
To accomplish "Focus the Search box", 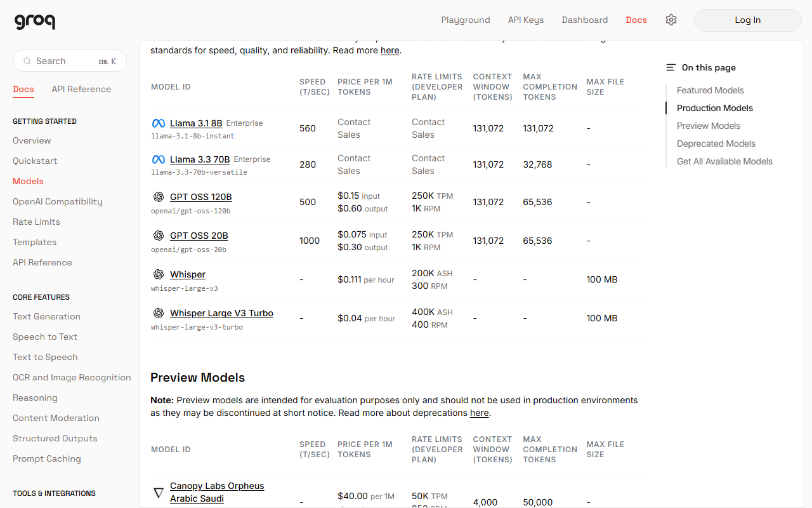I will pyautogui.click(x=70, y=61).
